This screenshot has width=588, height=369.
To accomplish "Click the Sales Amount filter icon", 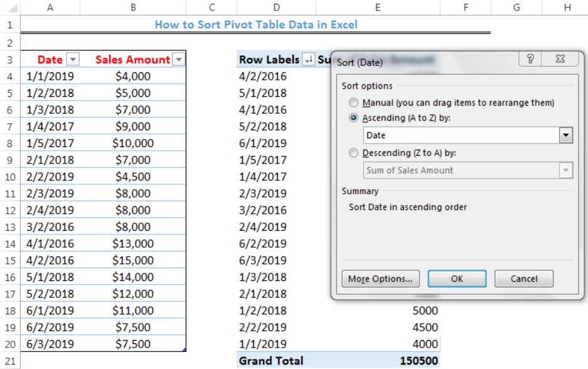I will click(179, 58).
